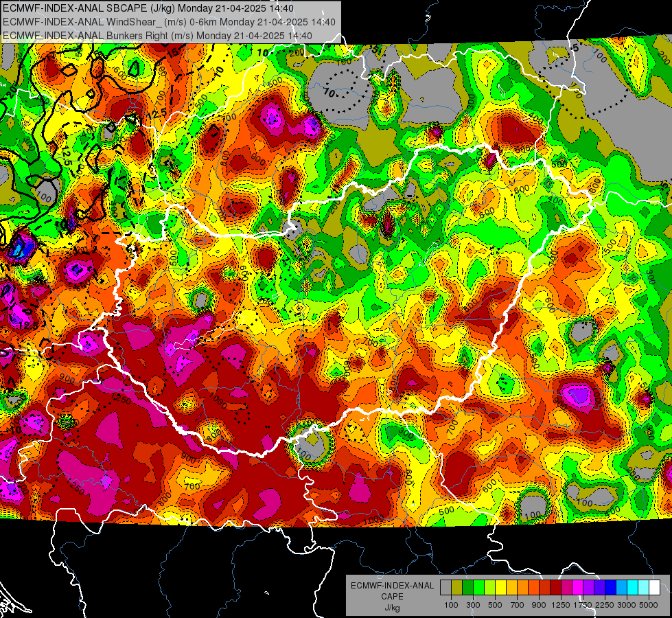The width and height of the screenshot is (672, 618).
Task: Click the amber swatch left of 700
Action: coord(511,587)
